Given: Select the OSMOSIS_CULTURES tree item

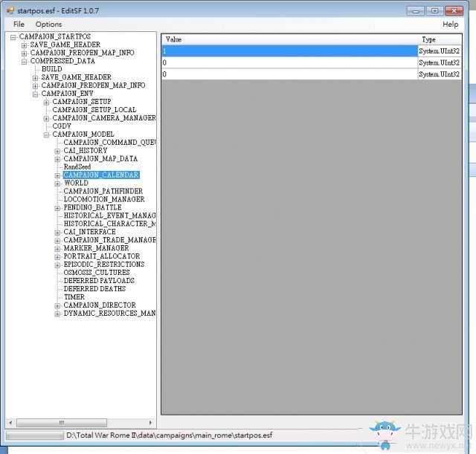Looking at the screenshot, I should click(x=97, y=273).
